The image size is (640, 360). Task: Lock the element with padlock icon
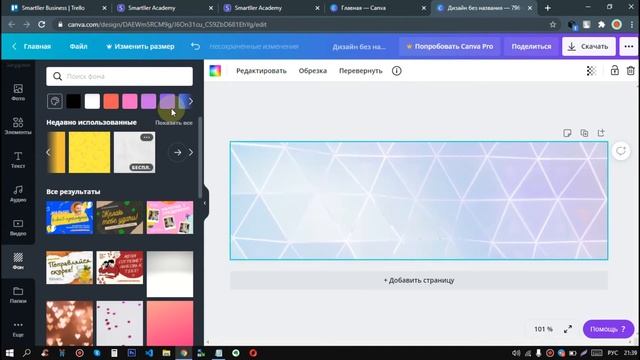(614, 70)
